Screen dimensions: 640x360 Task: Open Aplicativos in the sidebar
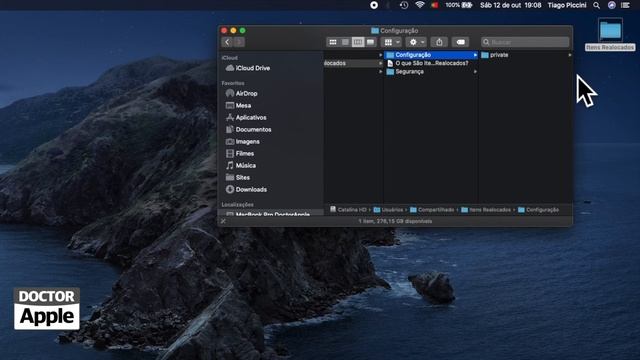pos(246,118)
